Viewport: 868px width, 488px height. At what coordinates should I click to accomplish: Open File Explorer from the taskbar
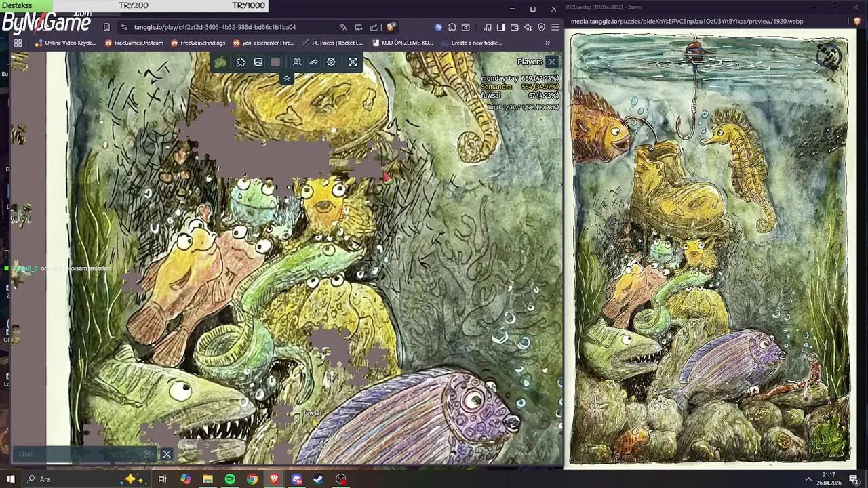point(208,479)
